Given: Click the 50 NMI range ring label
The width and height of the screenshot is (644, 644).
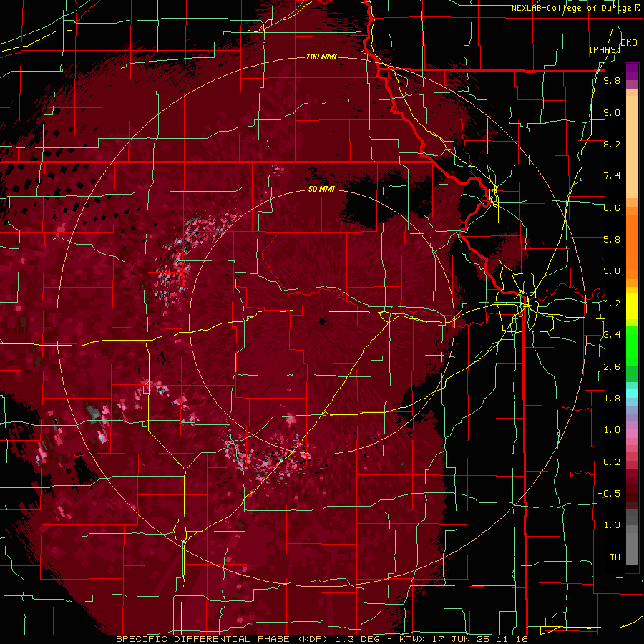Looking at the screenshot, I should [x=321, y=189].
